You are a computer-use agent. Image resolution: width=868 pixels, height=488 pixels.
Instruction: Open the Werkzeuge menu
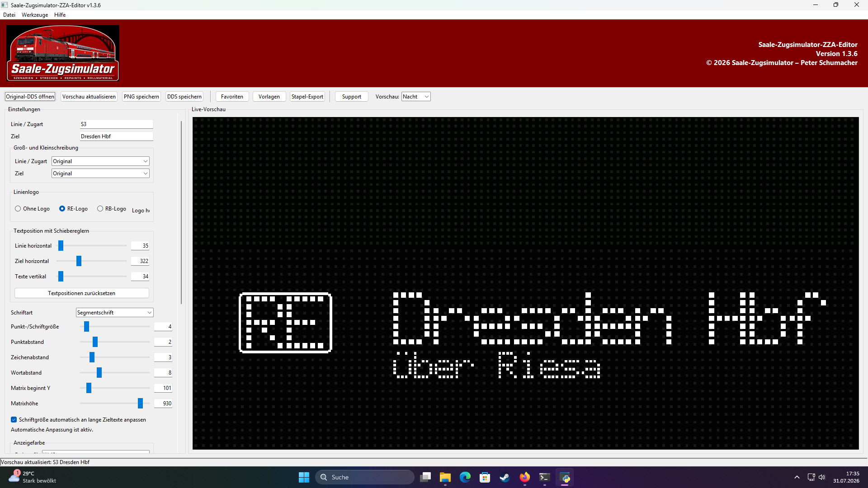pos(35,15)
